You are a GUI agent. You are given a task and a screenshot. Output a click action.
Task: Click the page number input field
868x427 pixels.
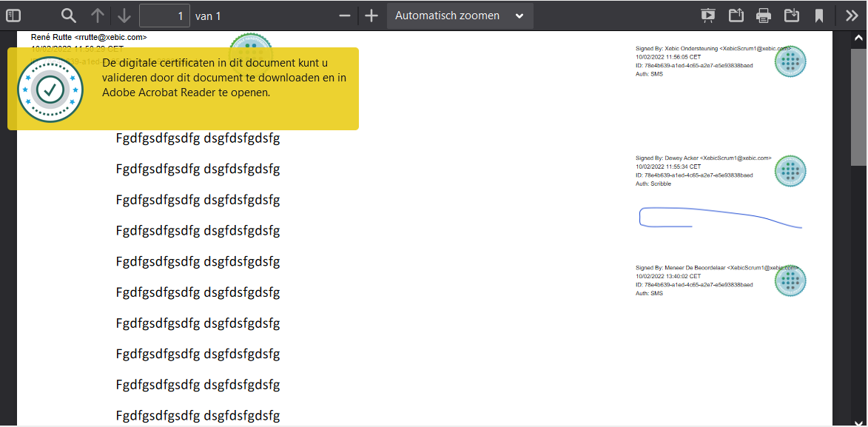pos(164,16)
